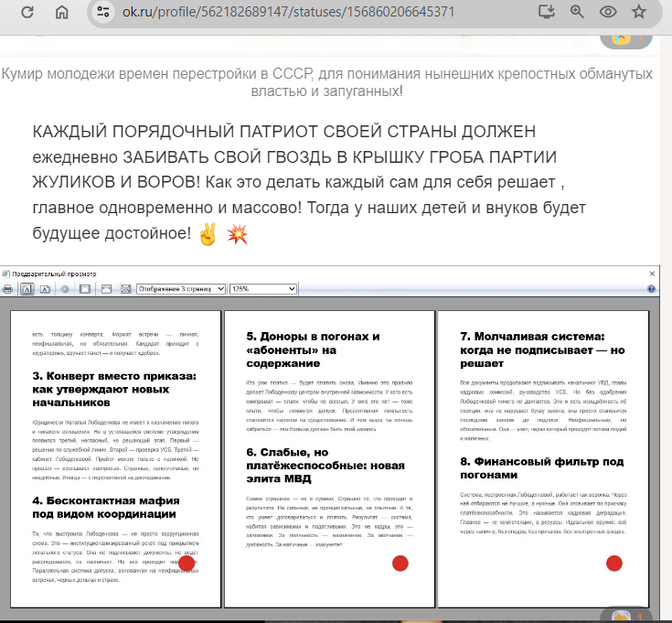Open the zoom magnifier icon in address bar
The width and height of the screenshot is (672, 623).
(x=577, y=13)
